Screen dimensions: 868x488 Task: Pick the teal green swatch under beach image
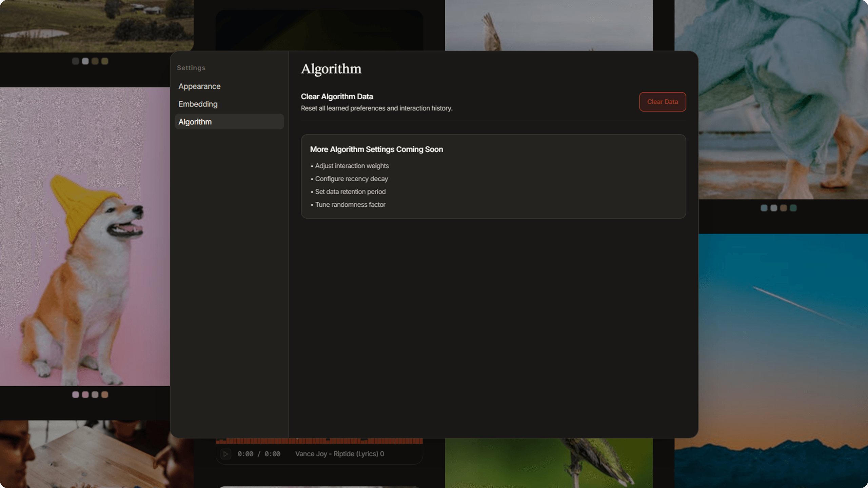coord(793,208)
